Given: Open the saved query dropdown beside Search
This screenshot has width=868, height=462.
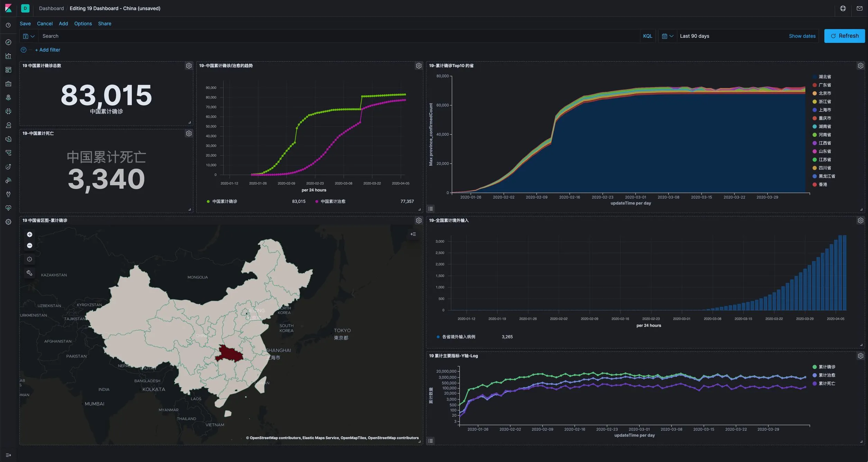Looking at the screenshot, I should point(29,36).
